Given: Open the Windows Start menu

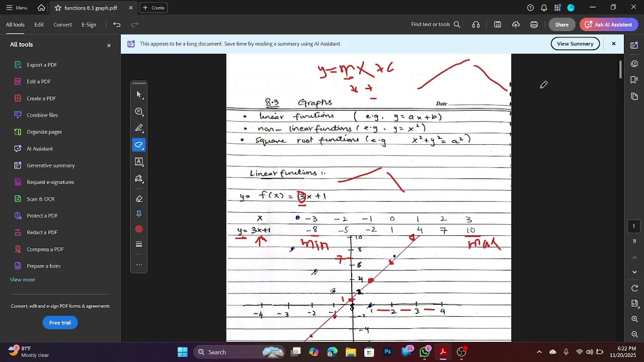Looking at the screenshot, I should point(183,352).
